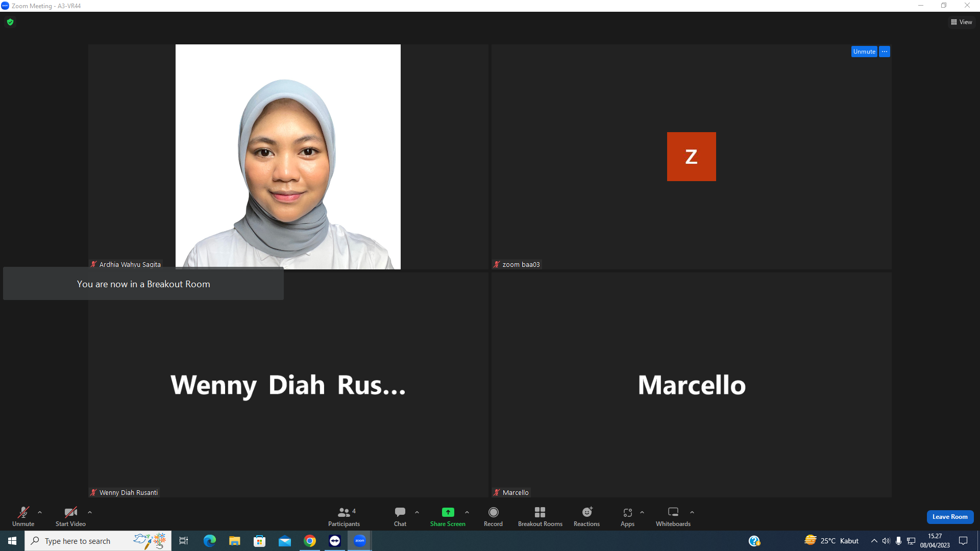Screen dimensions: 980x551
Task: Expand the Whiteboards options arrow
Action: pos(692,512)
